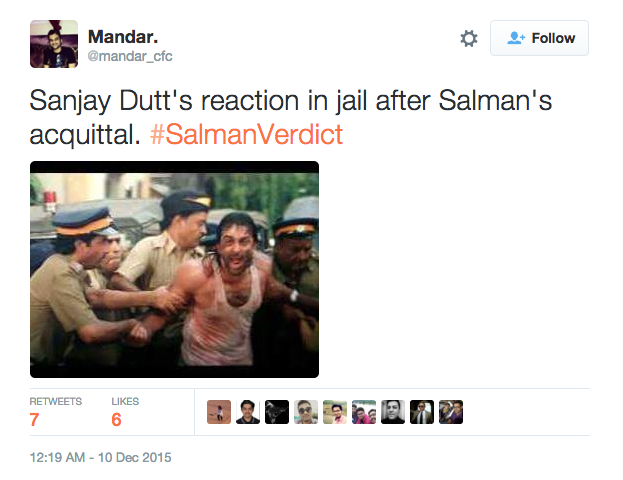Screen dimensions: 623x480
Task: Open the embedded tweet photo
Action: coord(174,269)
